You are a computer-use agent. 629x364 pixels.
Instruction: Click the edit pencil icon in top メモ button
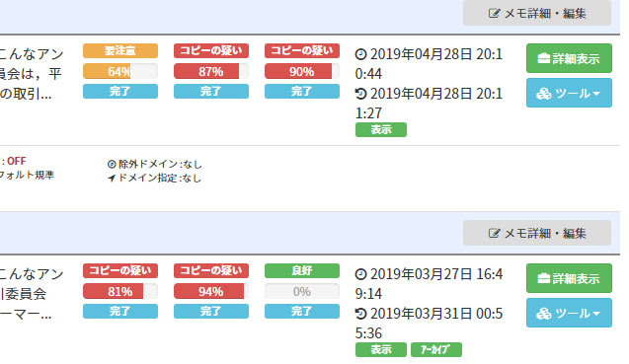pyautogui.click(x=494, y=13)
